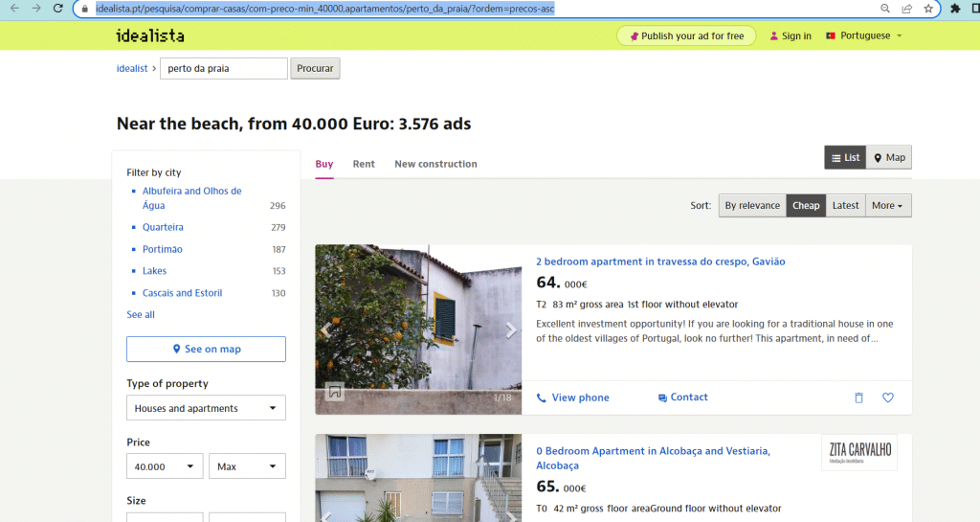
Task: Bookmark this page with star icon
Action: pos(928,9)
